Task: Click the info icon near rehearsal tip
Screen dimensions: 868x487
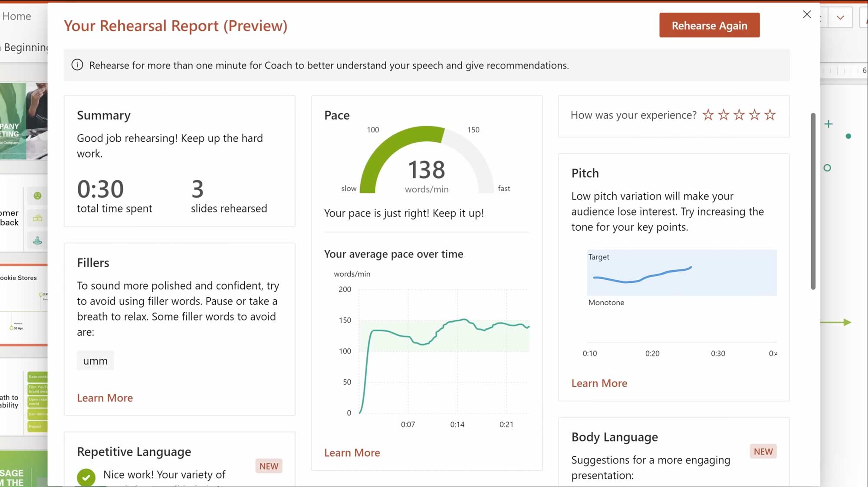Action: (78, 65)
